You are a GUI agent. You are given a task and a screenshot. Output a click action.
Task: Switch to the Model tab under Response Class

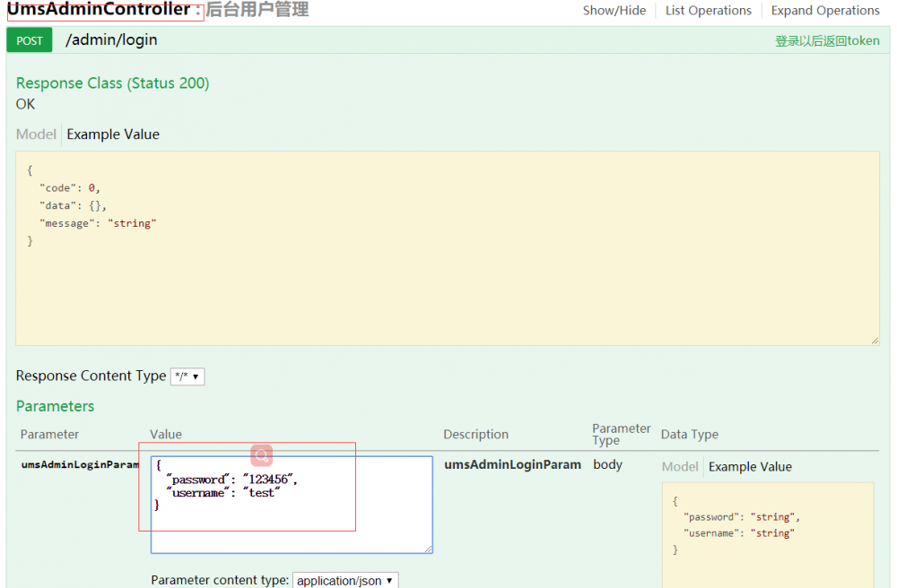35,134
